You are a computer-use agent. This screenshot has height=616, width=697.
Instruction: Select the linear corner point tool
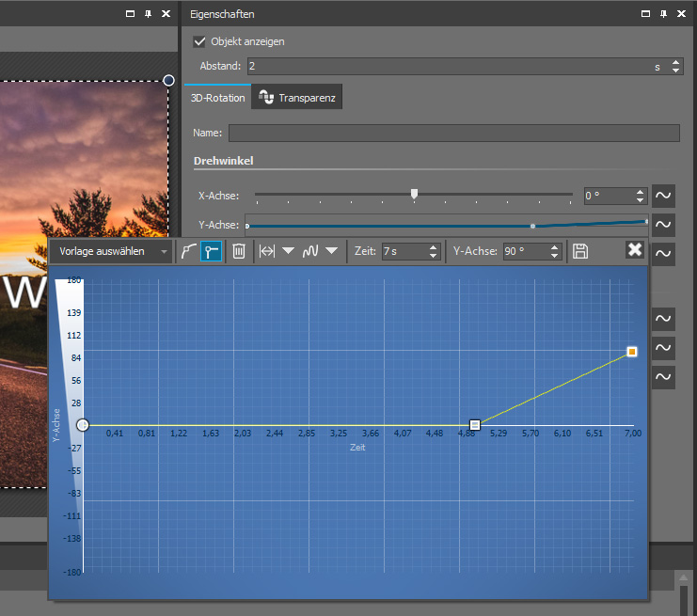pyautogui.click(x=212, y=251)
